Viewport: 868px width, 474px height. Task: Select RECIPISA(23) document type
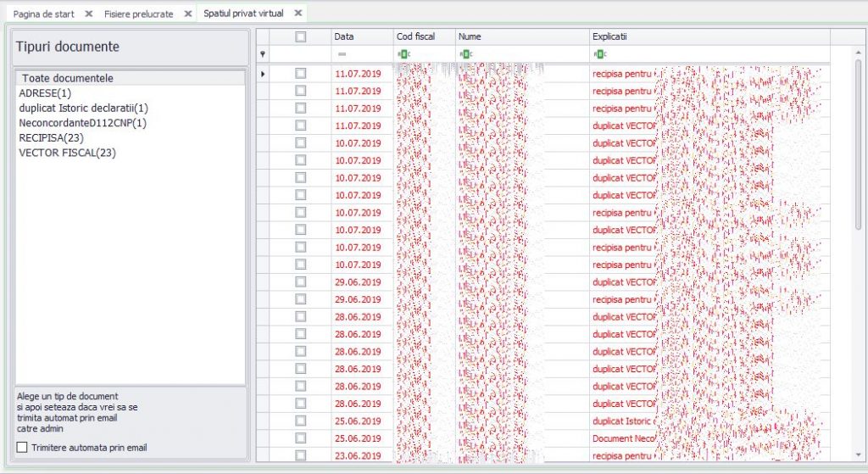click(x=51, y=137)
